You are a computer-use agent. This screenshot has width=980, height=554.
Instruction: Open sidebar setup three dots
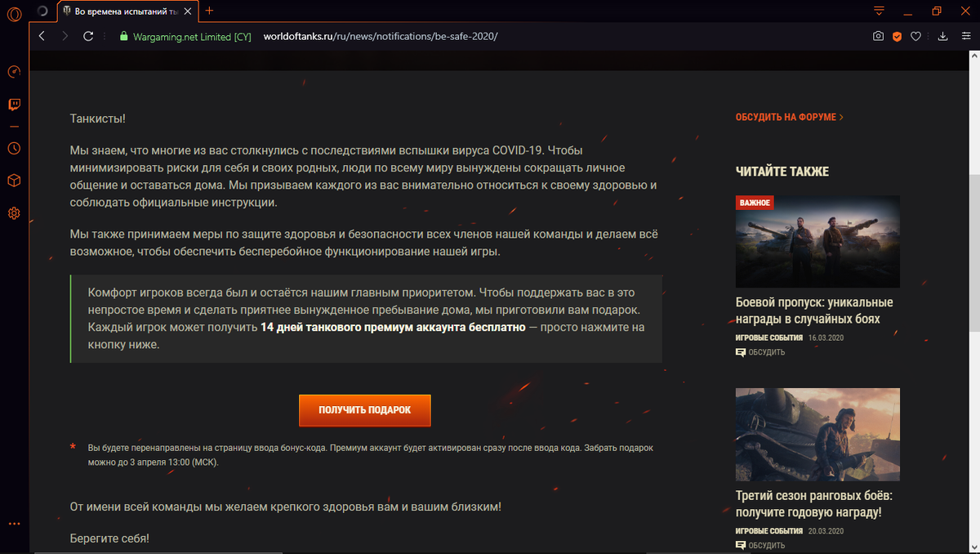tap(14, 524)
